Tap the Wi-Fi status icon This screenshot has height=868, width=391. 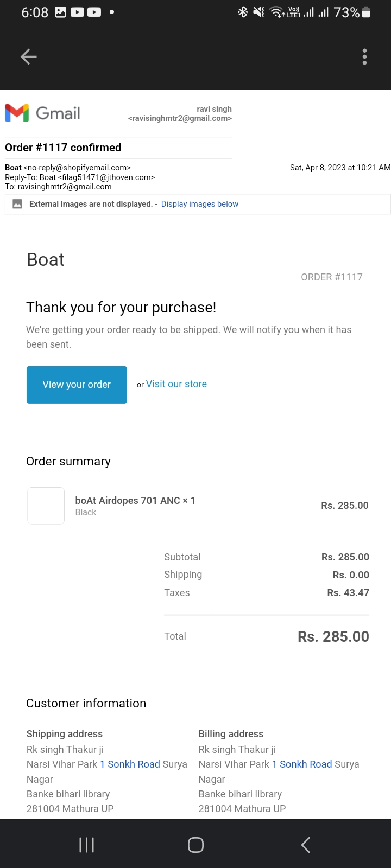pos(277,12)
